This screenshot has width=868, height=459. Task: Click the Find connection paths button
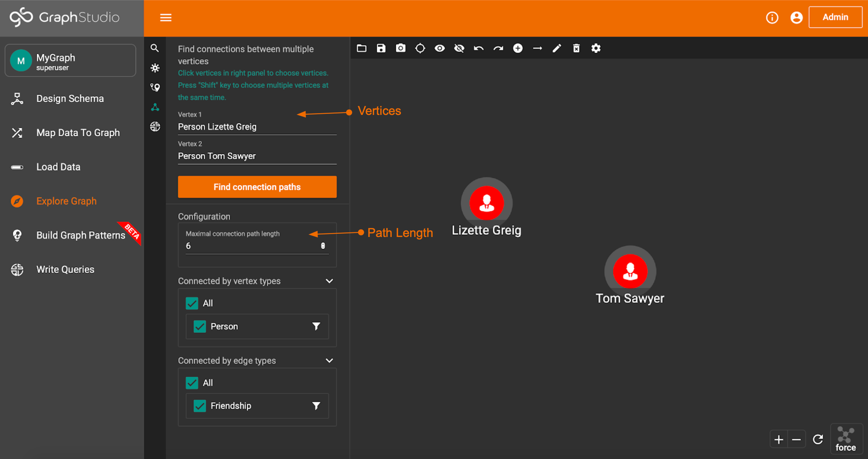point(257,187)
